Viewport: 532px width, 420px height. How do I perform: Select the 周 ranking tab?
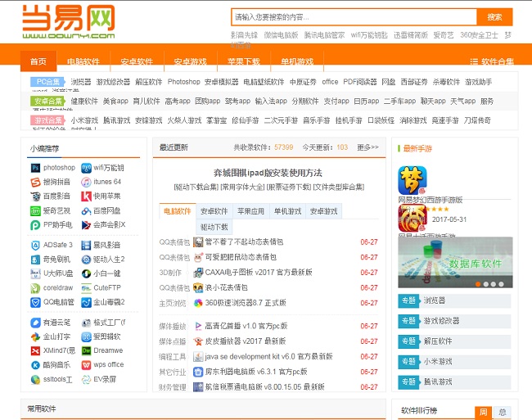coord(483,412)
